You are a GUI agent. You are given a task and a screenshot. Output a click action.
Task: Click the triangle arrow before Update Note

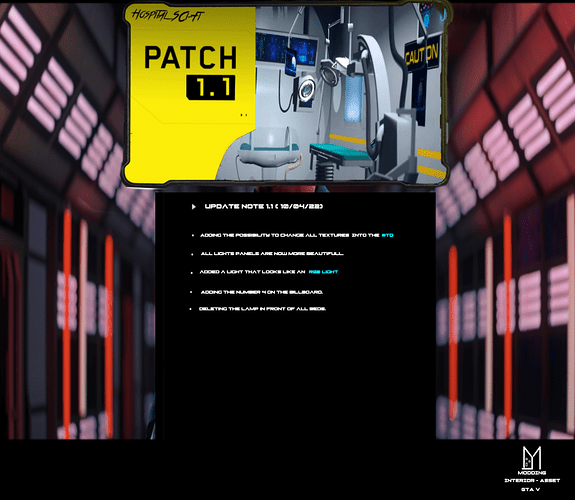(x=194, y=207)
